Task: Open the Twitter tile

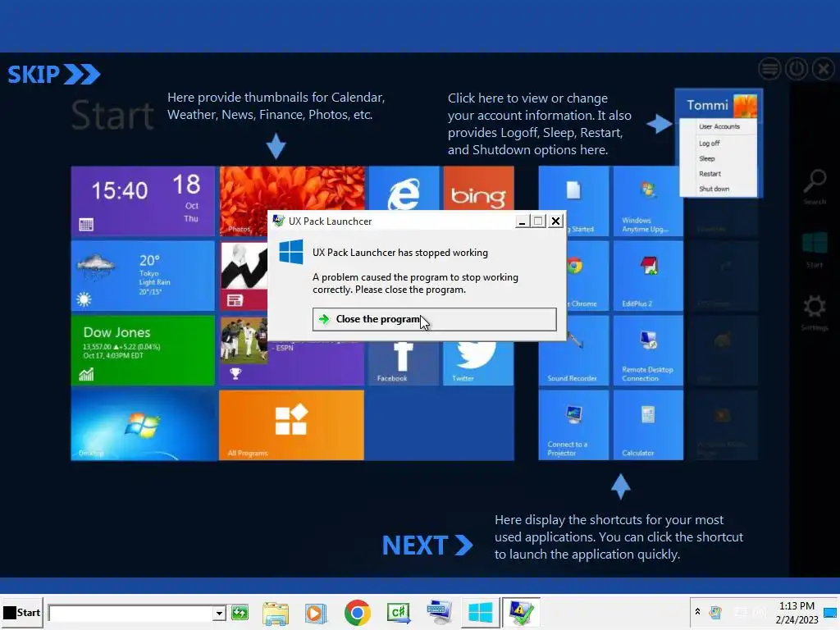Action: pos(478,363)
